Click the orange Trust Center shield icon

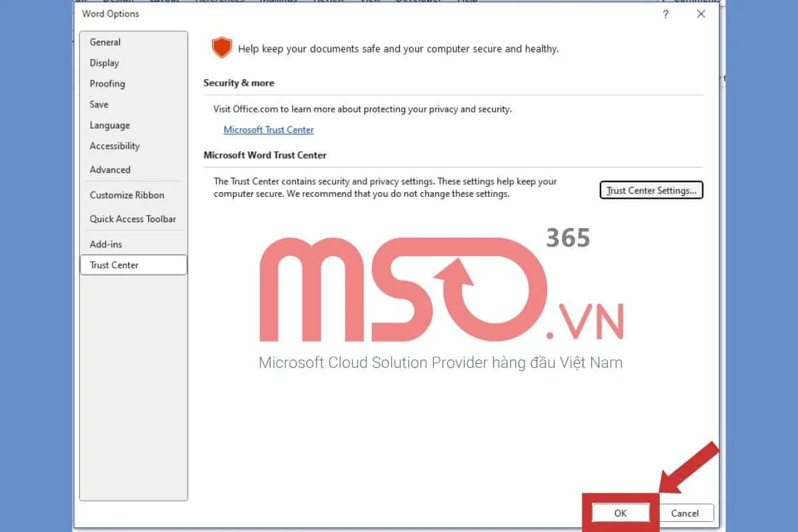coord(221,48)
